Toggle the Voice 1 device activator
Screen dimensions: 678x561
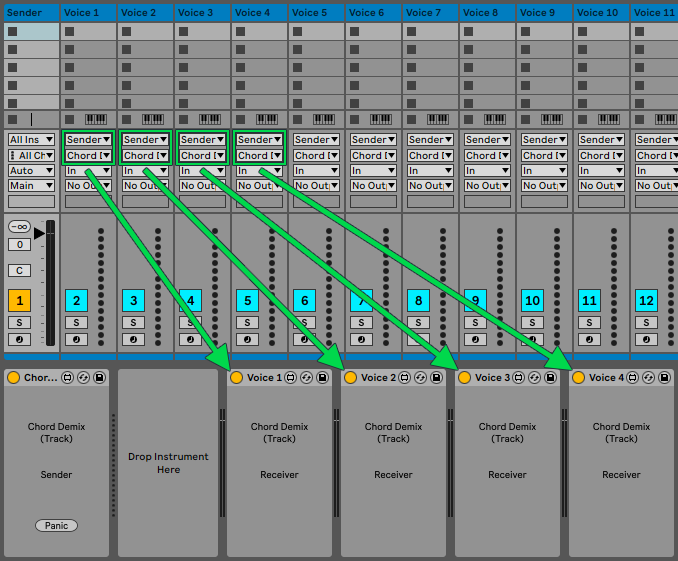click(x=237, y=378)
